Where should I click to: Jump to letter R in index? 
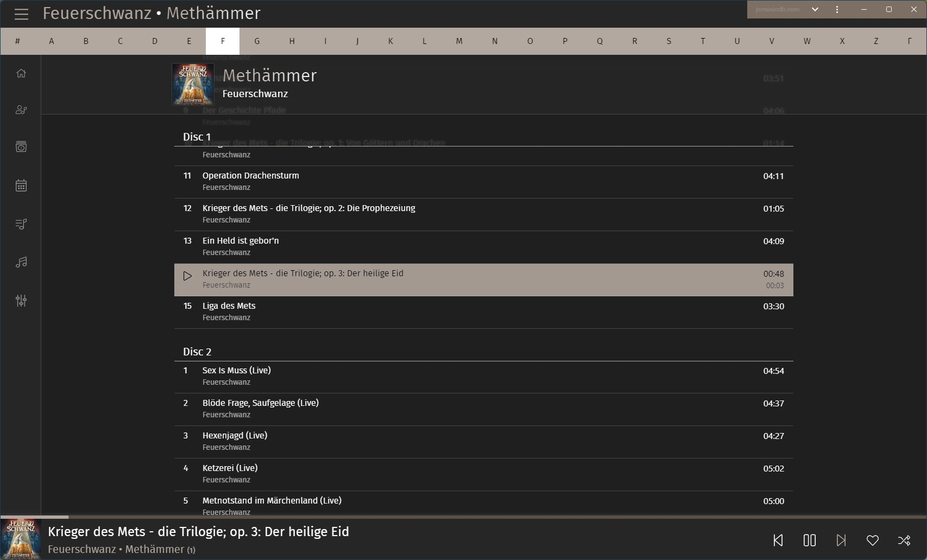pyautogui.click(x=634, y=41)
